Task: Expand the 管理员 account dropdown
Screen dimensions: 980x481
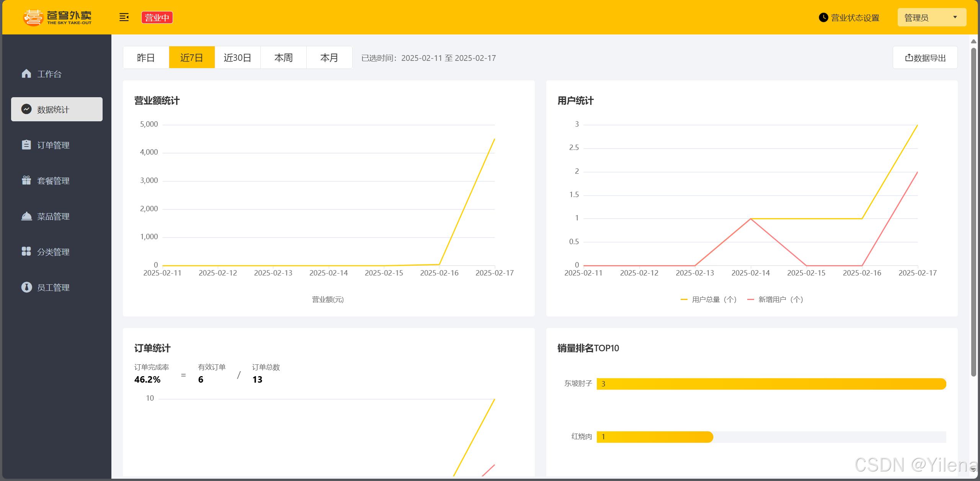Action: (931, 18)
